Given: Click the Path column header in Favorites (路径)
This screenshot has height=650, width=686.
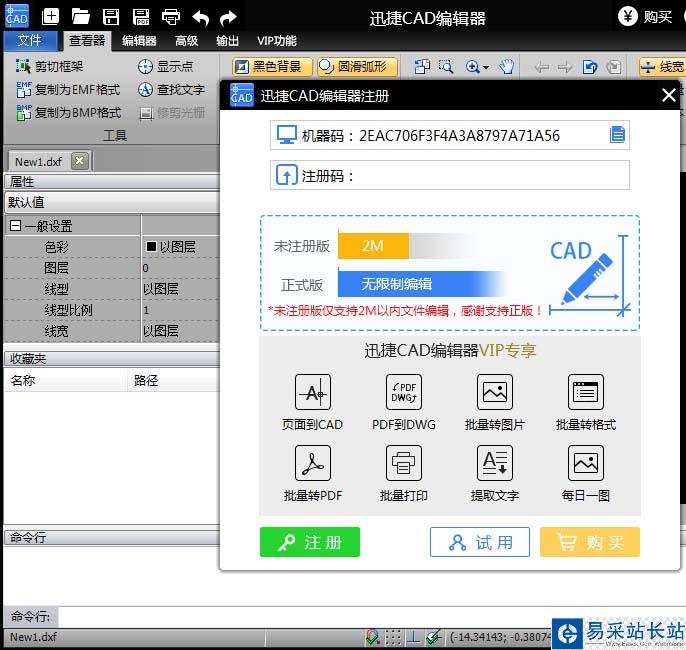Looking at the screenshot, I should [174, 380].
